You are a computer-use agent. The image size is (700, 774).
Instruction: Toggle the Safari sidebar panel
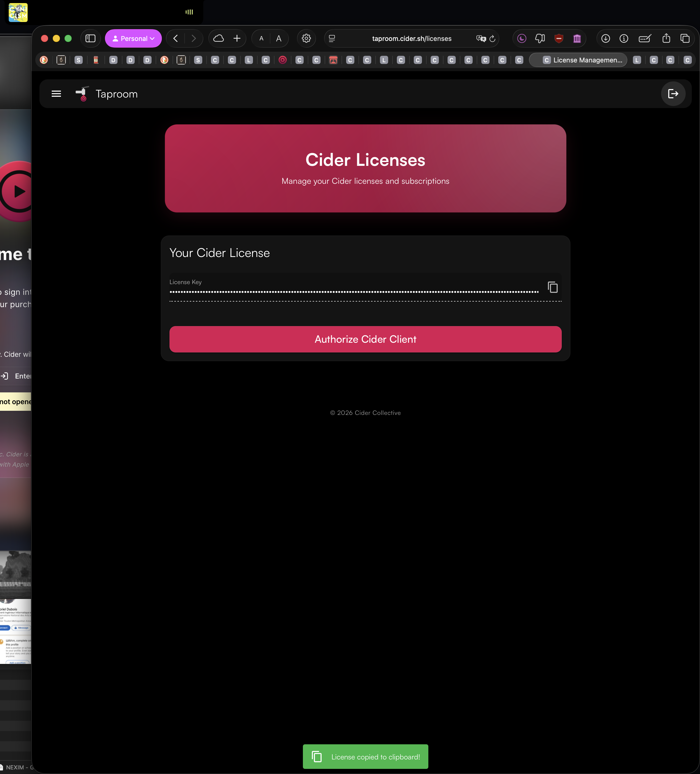tap(90, 38)
